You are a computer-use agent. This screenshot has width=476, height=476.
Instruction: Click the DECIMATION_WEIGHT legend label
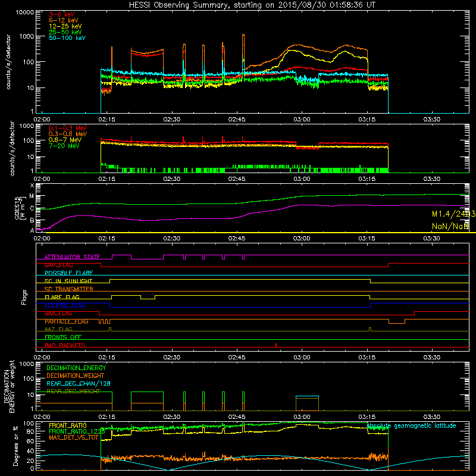76,375
